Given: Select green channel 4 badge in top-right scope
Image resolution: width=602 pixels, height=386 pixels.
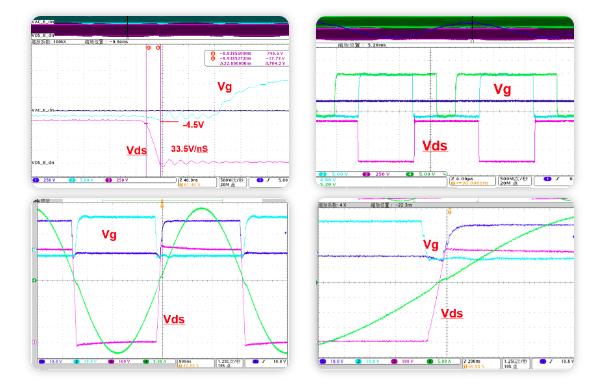Looking at the screenshot, I should pyautogui.click(x=410, y=174).
